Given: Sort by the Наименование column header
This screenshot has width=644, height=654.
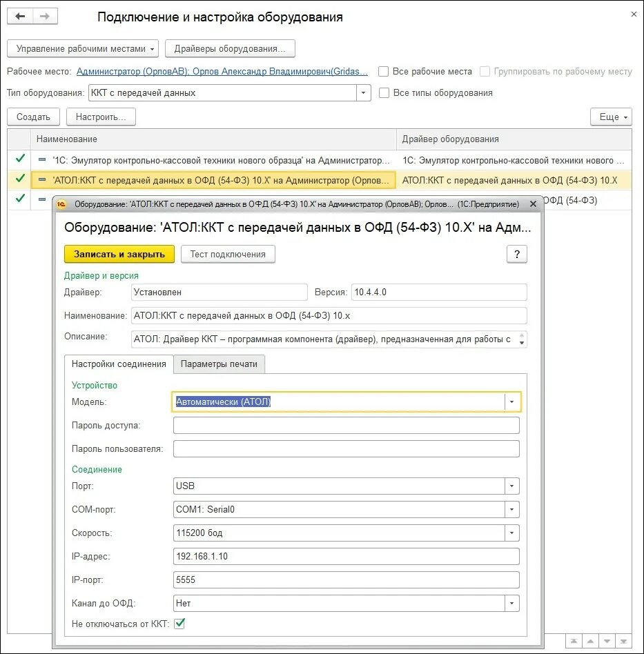Looking at the screenshot, I should (213, 139).
